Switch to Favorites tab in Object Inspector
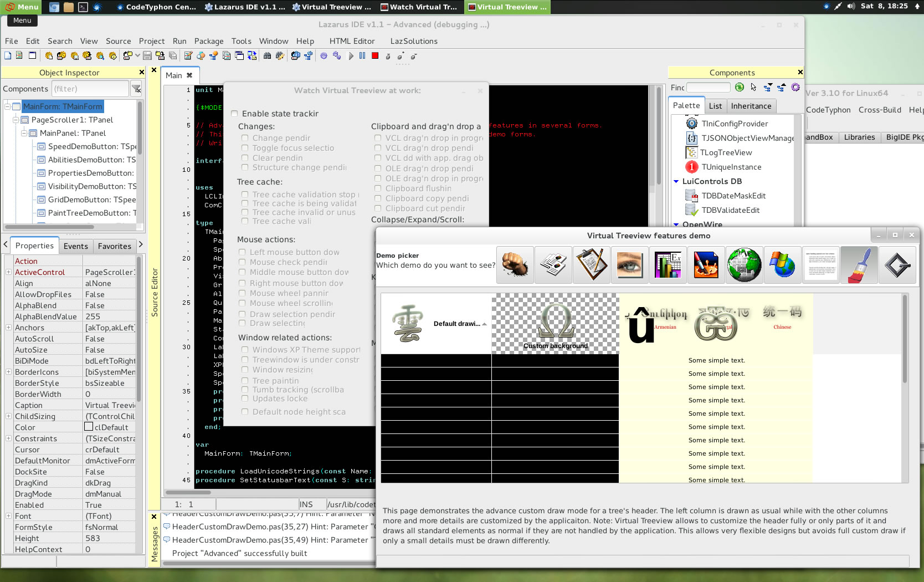The image size is (924, 582). coord(115,246)
